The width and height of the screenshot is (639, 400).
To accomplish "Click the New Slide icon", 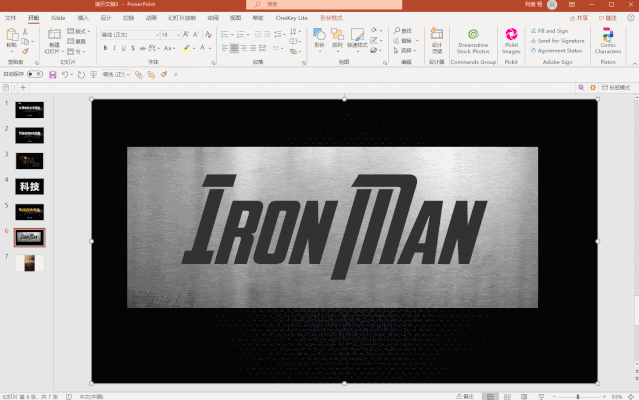I will point(54,34).
